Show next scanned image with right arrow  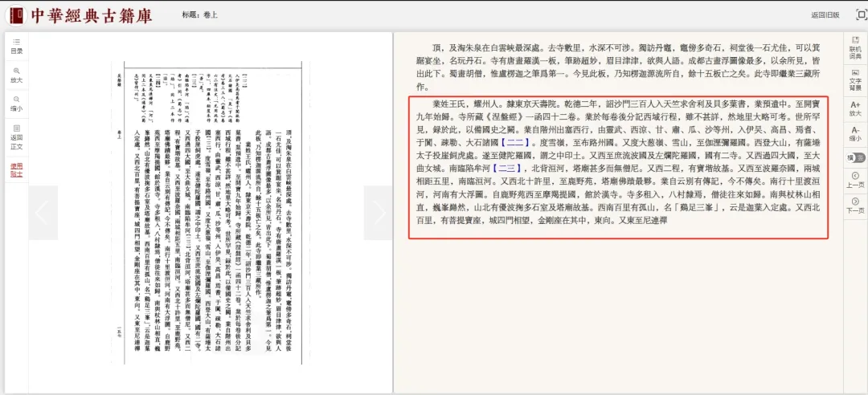379,213
